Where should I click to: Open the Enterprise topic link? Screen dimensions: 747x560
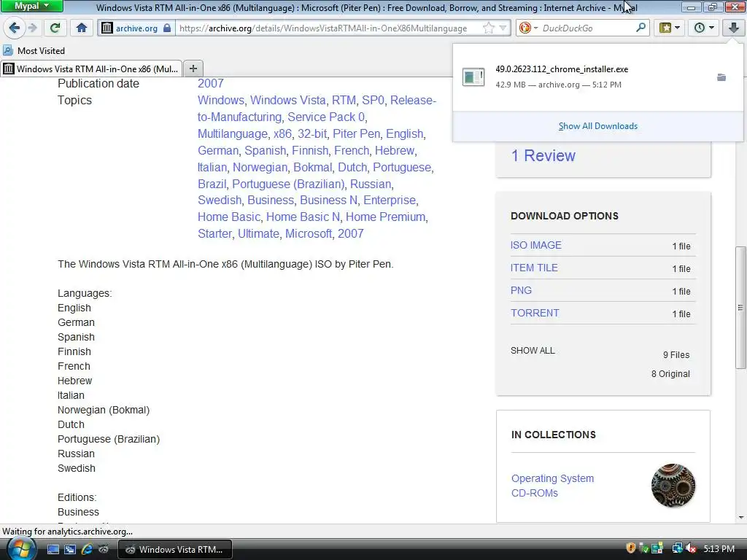coord(390,200)
